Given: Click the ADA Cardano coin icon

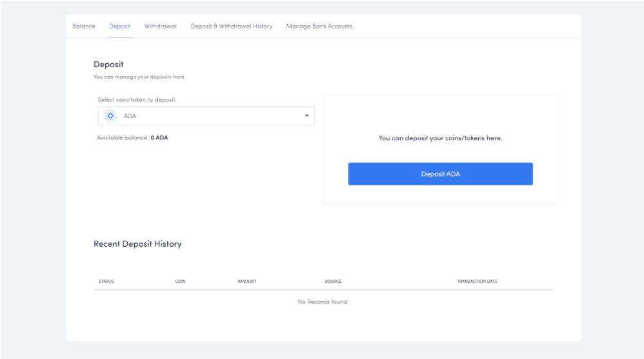Looking at the screenshot, I should pos(110,116).
